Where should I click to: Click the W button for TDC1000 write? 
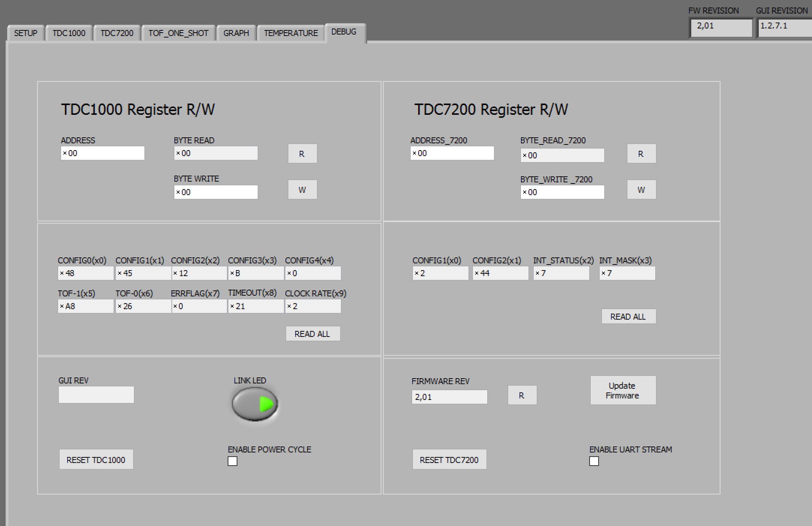(302, 190)
